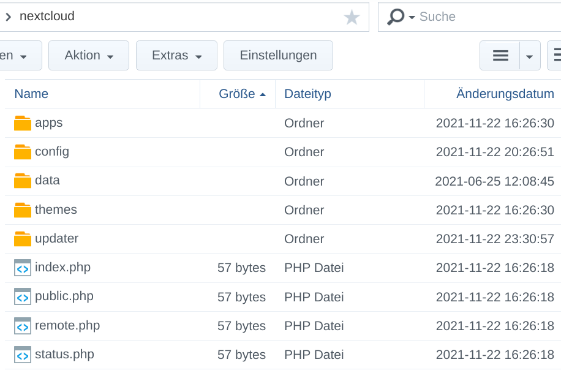Click the apps folder icon
The image size is (561, 392).
click(23, 123)
